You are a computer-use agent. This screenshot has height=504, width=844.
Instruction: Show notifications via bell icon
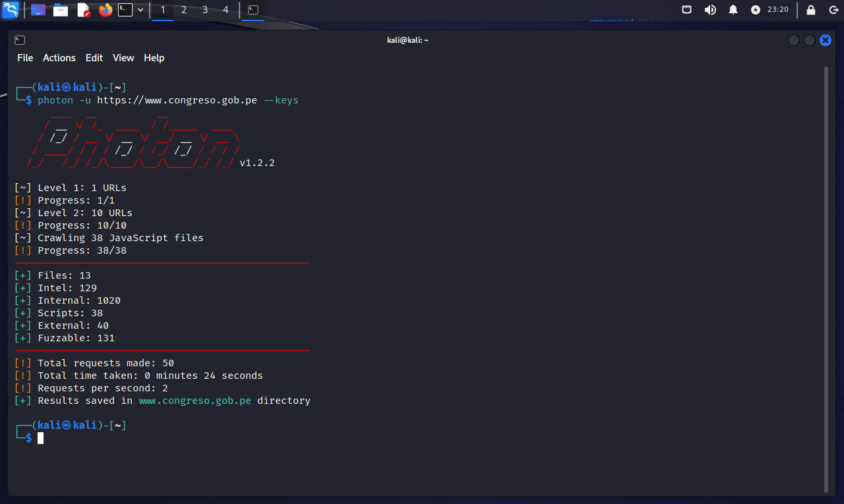pos(733,10)
